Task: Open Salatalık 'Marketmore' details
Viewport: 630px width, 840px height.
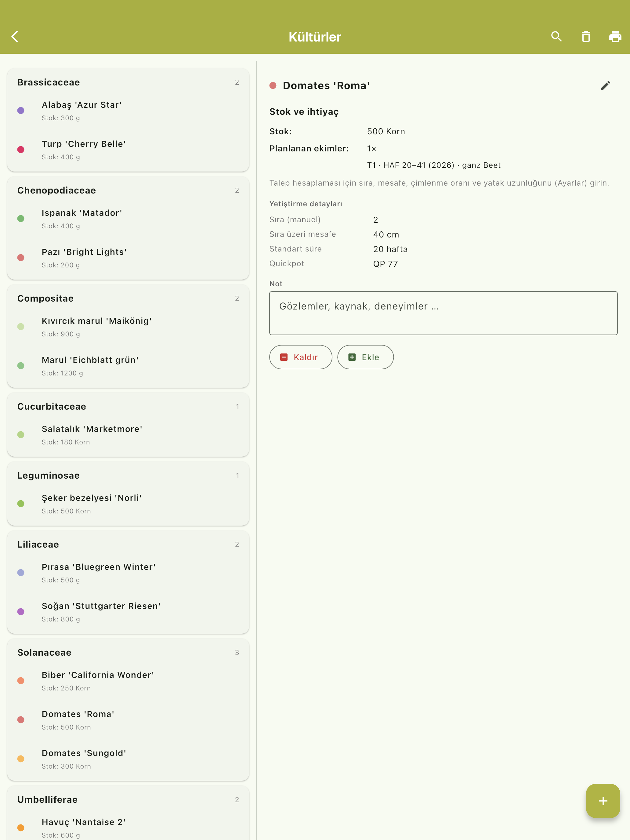Action: (128, 435)
